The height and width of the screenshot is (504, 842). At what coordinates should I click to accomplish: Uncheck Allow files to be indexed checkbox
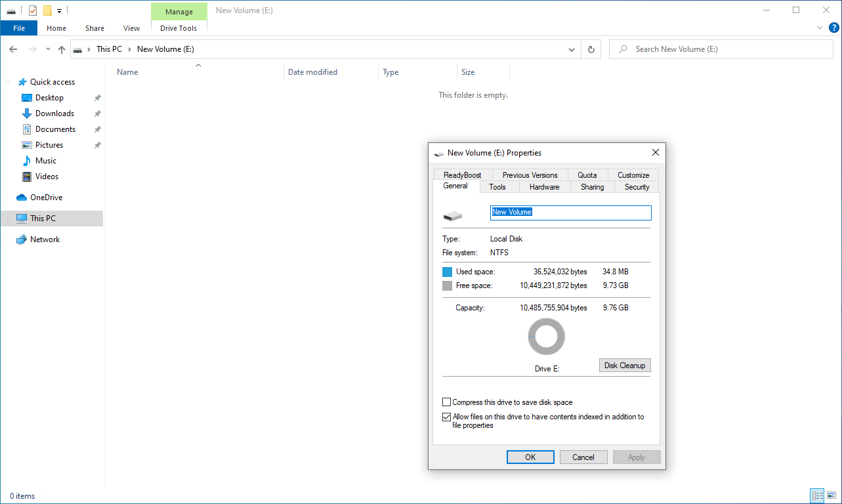[447, 417]
